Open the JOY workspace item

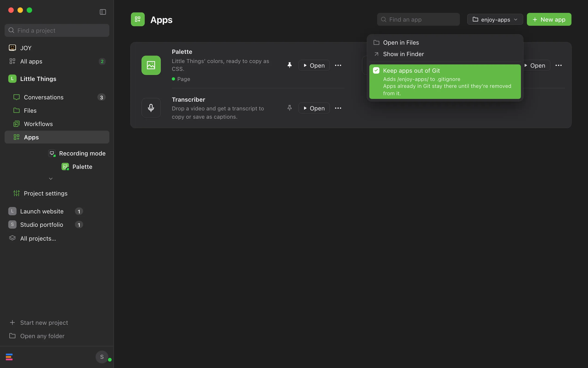pyautogui.click(x=57, y=48)
